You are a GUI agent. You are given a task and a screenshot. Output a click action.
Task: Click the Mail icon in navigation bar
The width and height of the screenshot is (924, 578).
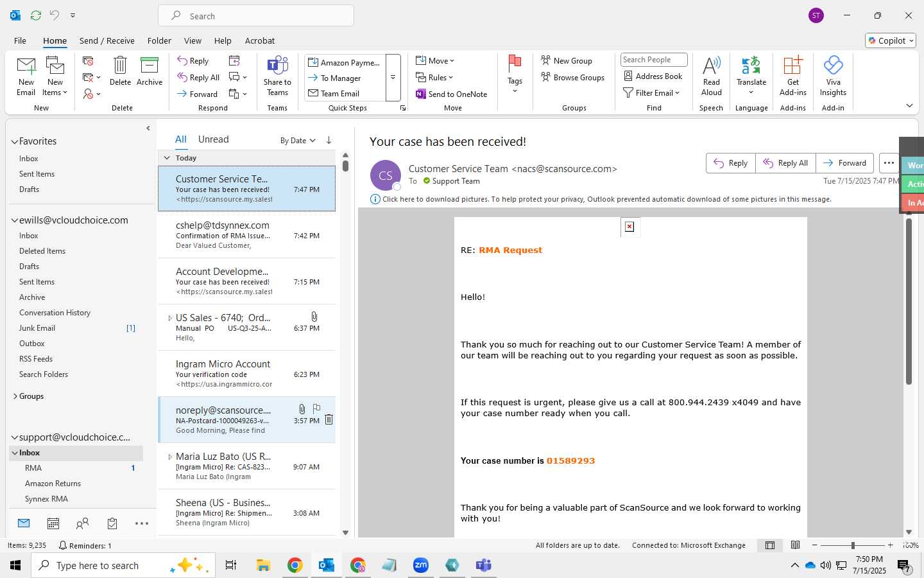coord(24,523)
